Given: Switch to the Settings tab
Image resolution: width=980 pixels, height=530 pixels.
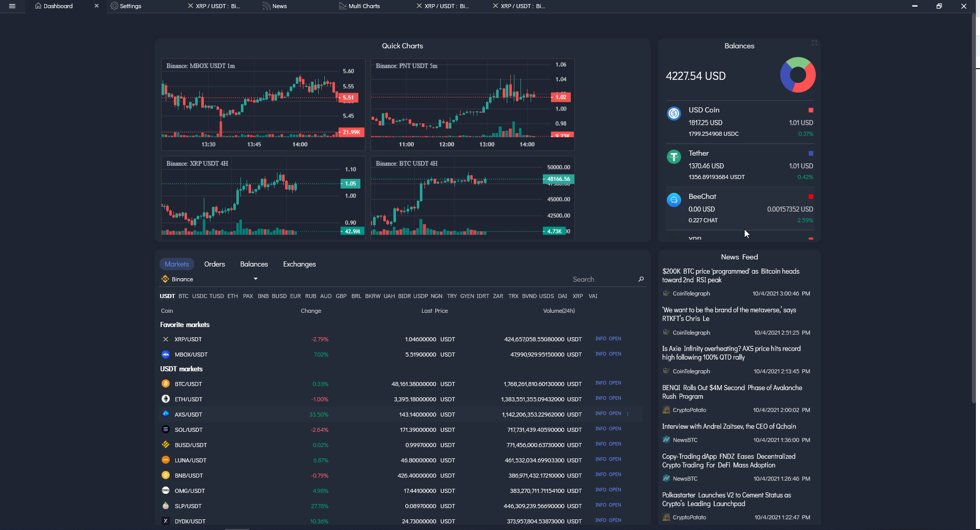Looking at the screenshot, I should coord(126,6).
